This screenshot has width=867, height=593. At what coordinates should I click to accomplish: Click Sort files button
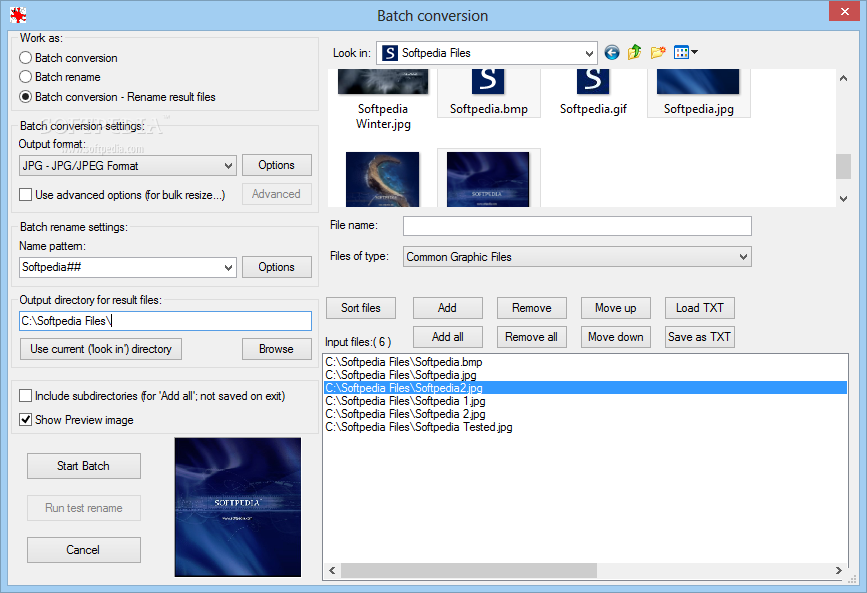click(361, 308)
